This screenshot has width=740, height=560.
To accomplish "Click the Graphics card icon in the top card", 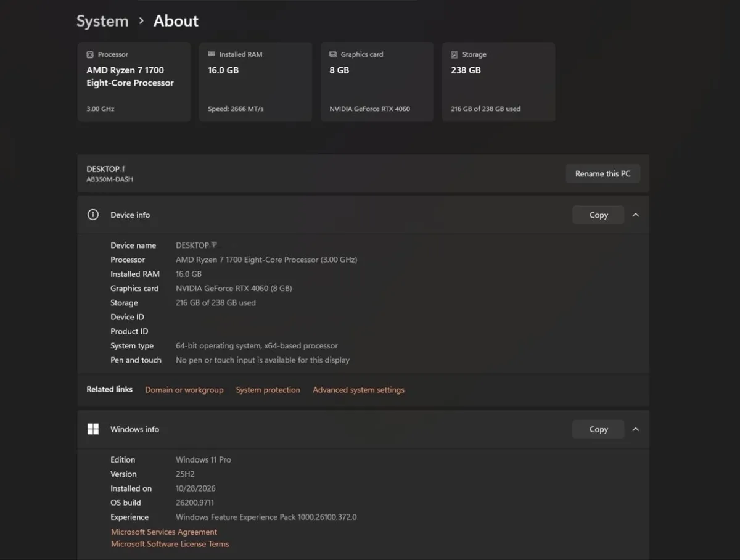I will [333, 54].
